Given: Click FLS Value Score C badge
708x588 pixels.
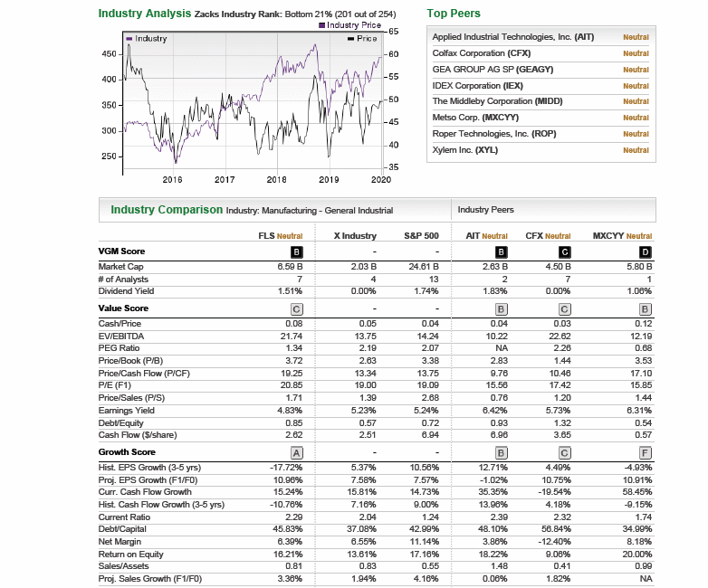Looking at the screenshot, I should [297, 309].
